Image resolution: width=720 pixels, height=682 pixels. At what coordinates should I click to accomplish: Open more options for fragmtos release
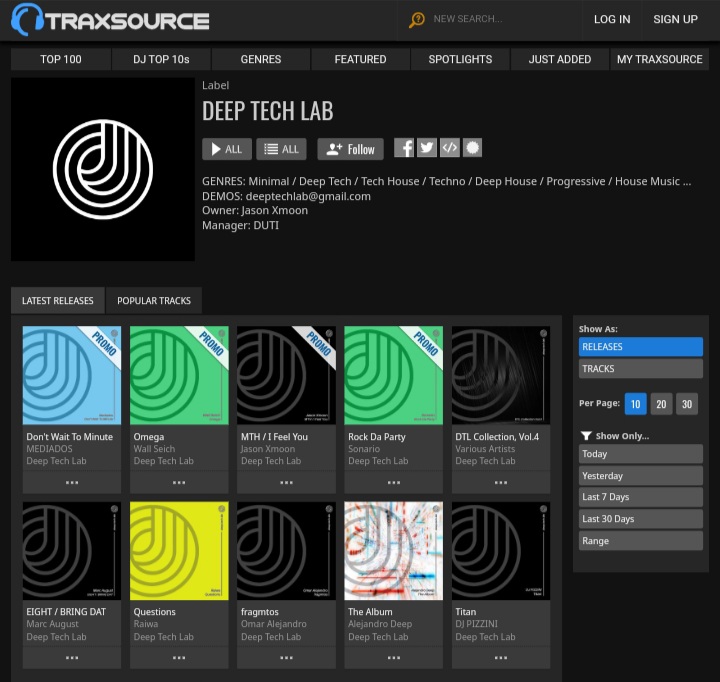point(287,658)
